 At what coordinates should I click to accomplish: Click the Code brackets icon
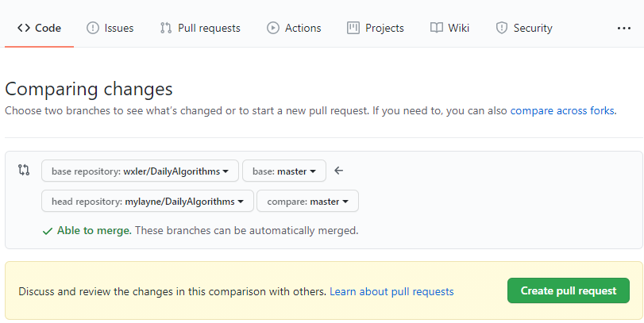[24, 28]
